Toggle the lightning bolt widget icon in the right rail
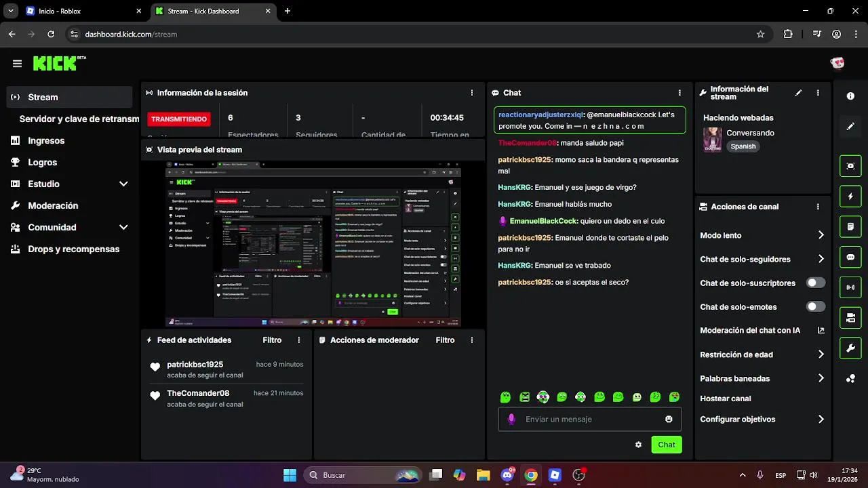This screenshot has width=868, height=488. 850,197
